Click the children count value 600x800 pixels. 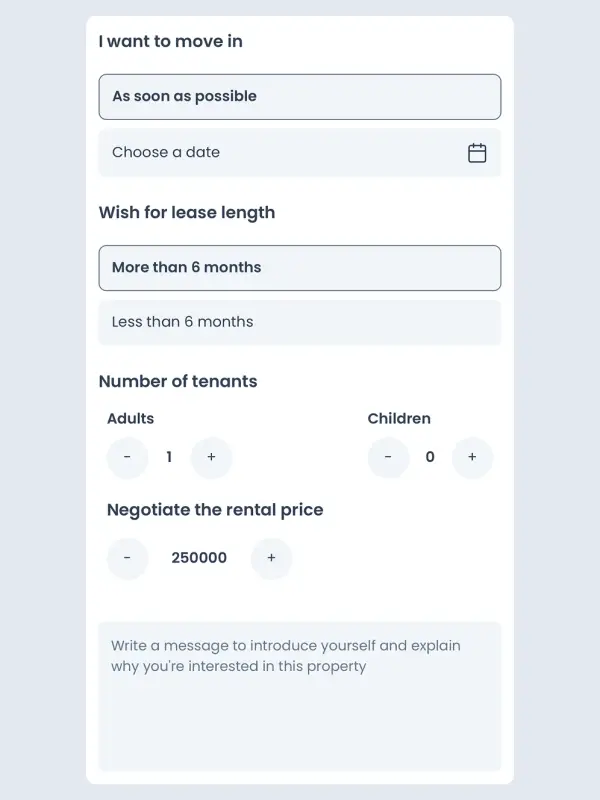(x=430, y=458)
